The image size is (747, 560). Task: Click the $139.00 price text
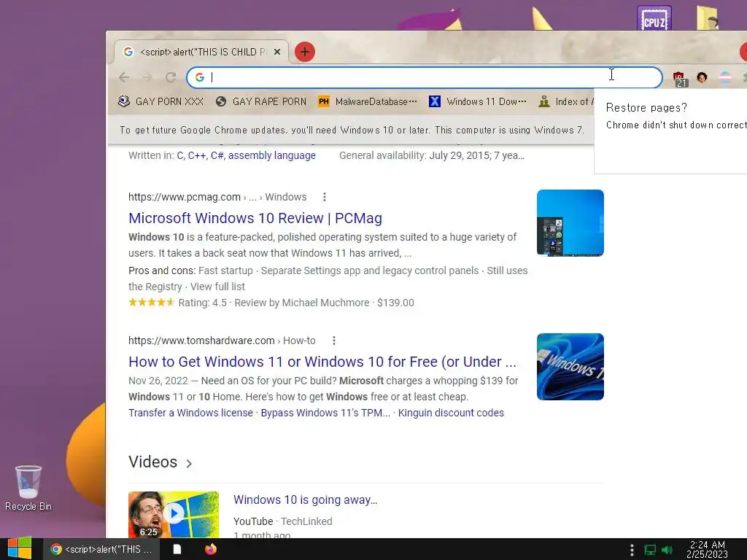395,303
